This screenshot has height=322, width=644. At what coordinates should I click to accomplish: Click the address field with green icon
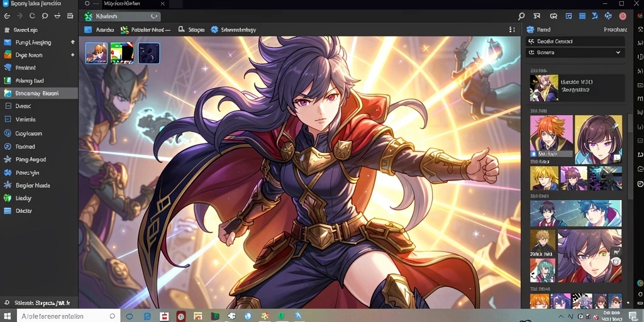[121, 16]
